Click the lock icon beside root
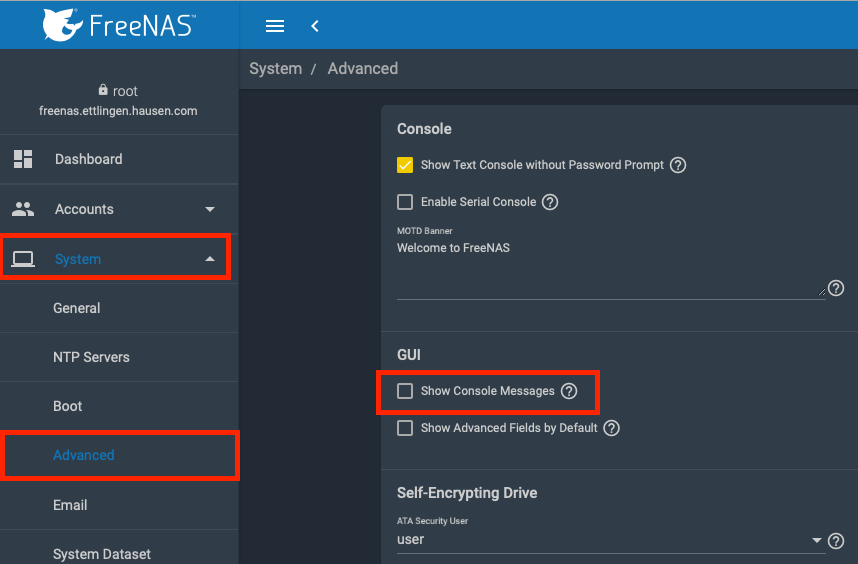 (103, 90)
